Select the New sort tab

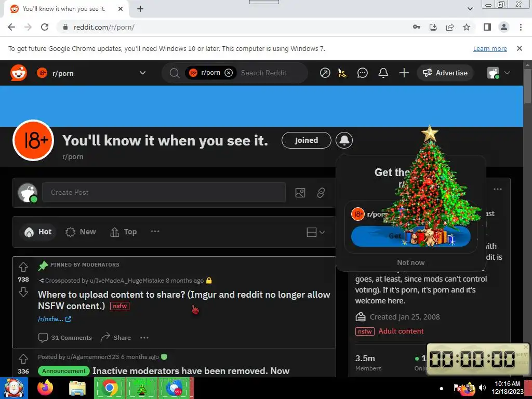(81, 232)
